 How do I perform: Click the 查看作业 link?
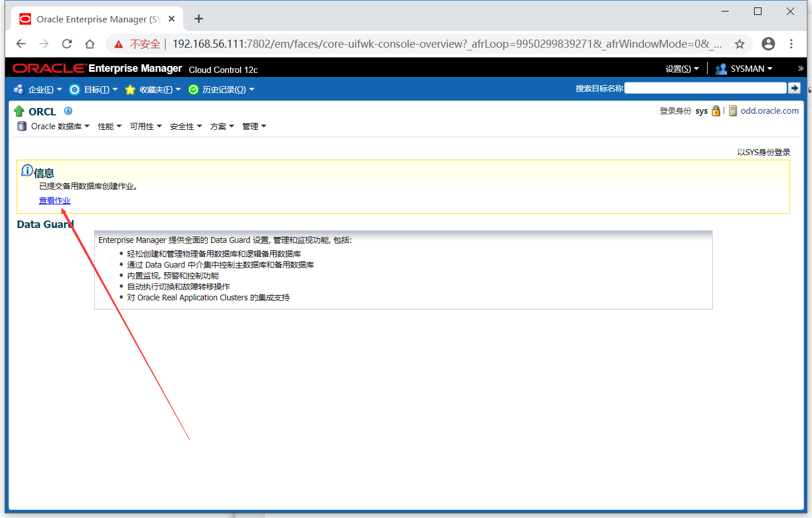click(55, 200)
